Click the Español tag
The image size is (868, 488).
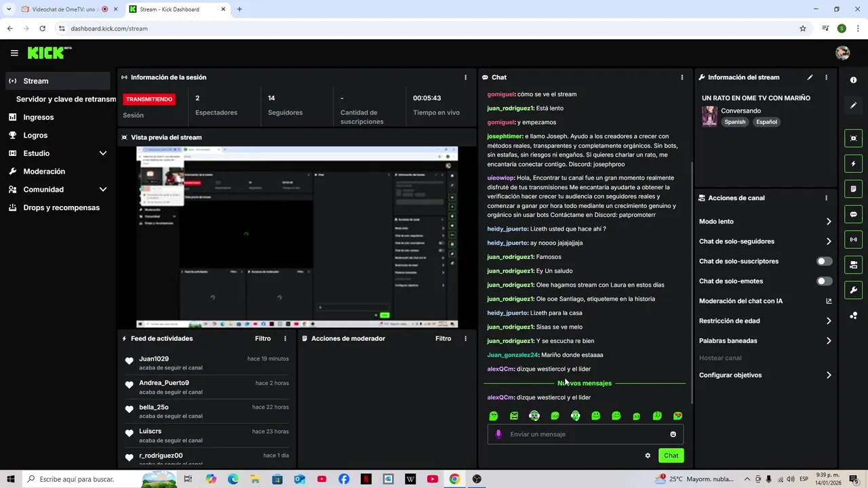click(x=766, y=122)
